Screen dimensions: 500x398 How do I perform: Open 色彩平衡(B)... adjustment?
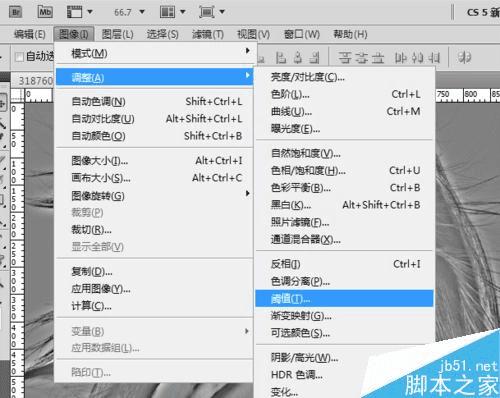click(x=345, y=188)
